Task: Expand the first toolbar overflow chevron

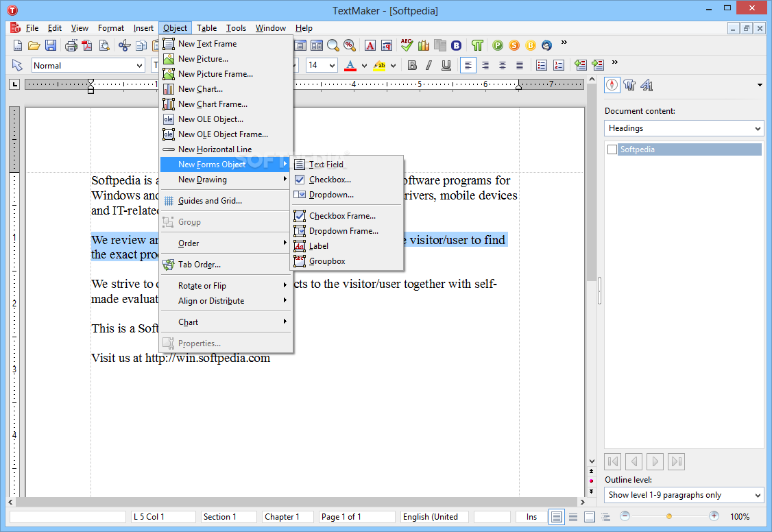Action: click(564, 43)
